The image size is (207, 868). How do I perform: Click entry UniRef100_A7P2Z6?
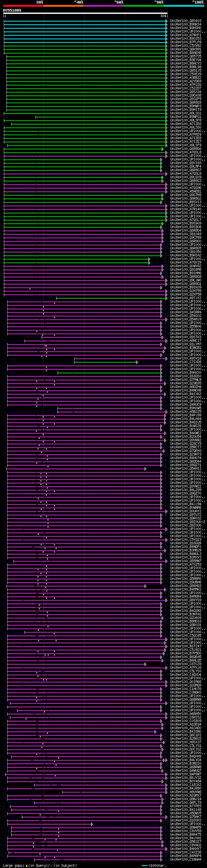point(186,85)
